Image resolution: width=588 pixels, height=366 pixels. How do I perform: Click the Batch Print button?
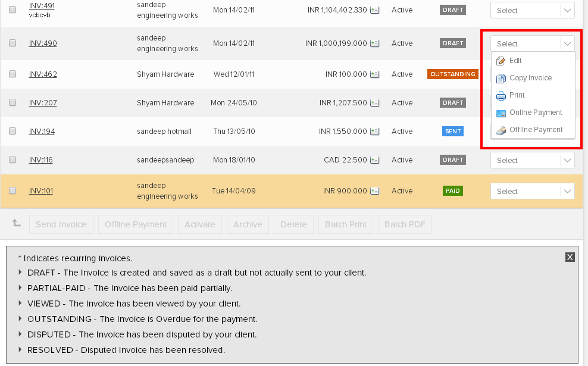[346, 224]
